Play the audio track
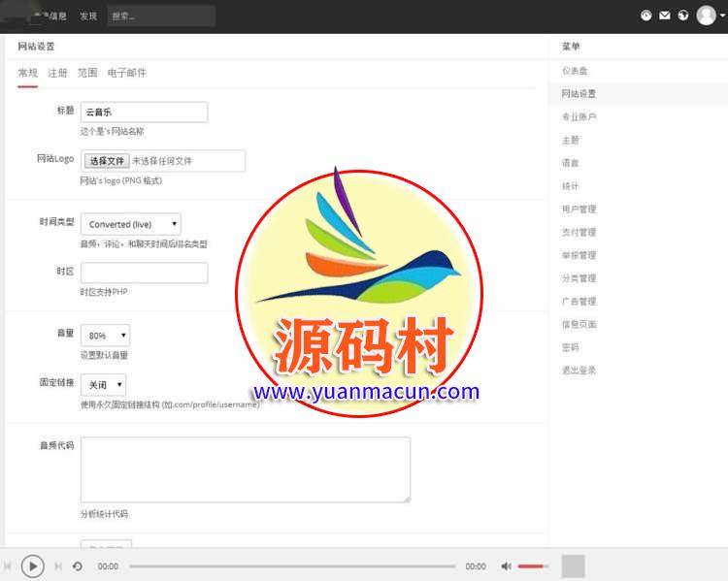The height and width of the screenshot is (581, 728). (x=32, y=566)
